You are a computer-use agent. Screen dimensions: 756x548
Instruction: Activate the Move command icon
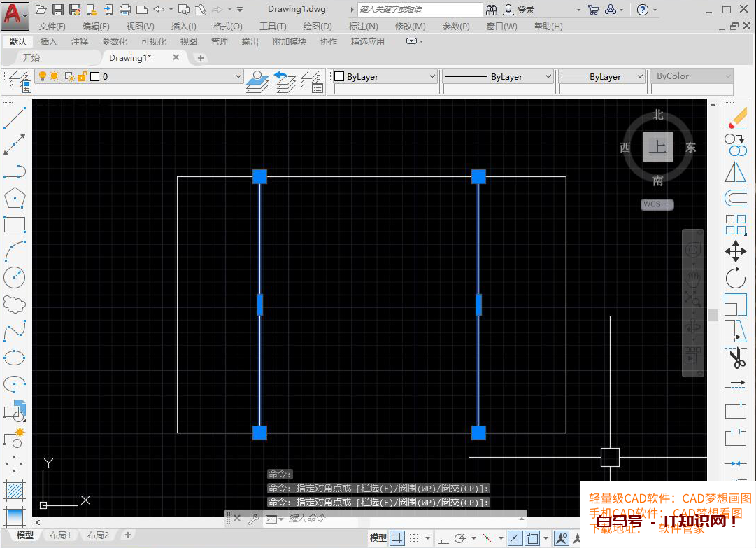click(x=736, y=251)
